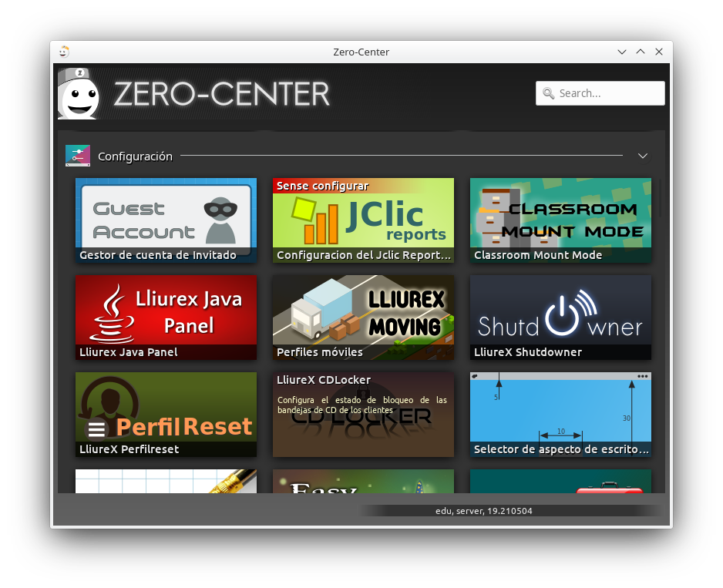Open Lliurex Java Panel tile
723x588 pixels.
[x=166, y=318]
